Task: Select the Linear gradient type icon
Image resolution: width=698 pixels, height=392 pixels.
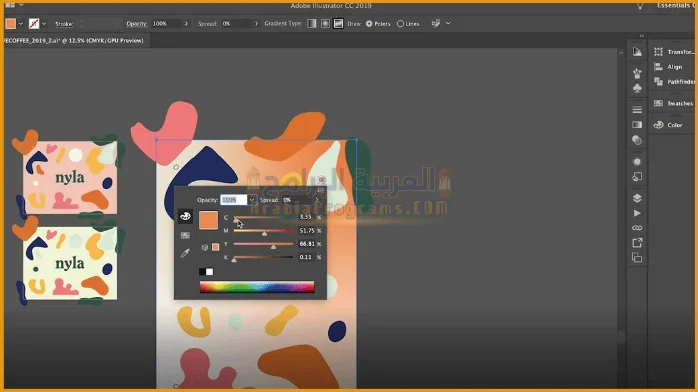Action: tap(312, 23)
